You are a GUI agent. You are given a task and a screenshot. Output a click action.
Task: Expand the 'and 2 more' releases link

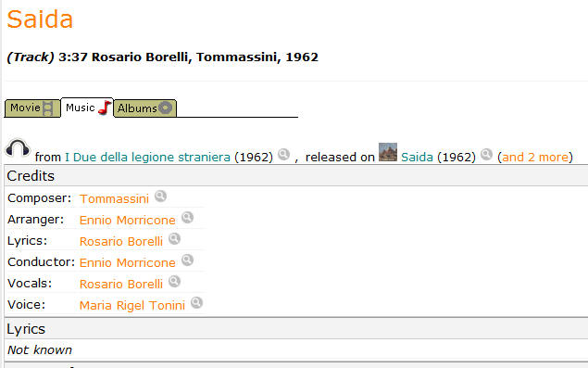click(535, 157)
